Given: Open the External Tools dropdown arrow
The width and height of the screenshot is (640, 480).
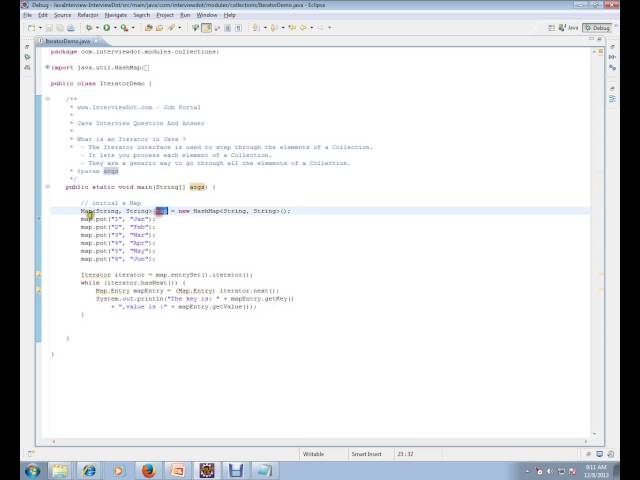Looking at the screenshot, I should coord(133,28).
